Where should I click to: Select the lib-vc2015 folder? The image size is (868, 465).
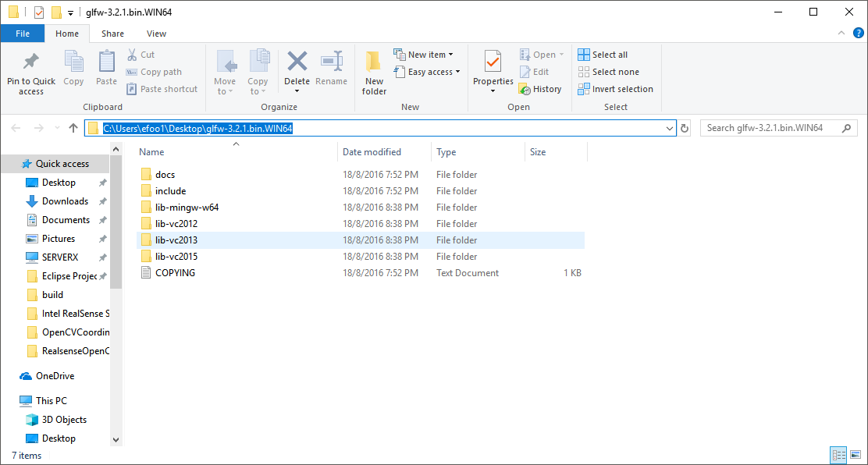(x=176, y=256)
